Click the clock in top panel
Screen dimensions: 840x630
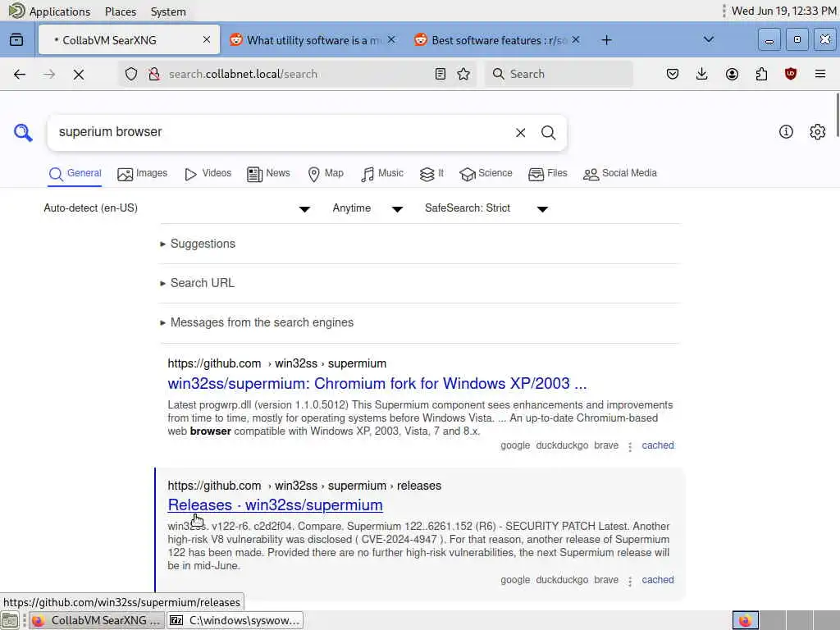coord(783,11)
